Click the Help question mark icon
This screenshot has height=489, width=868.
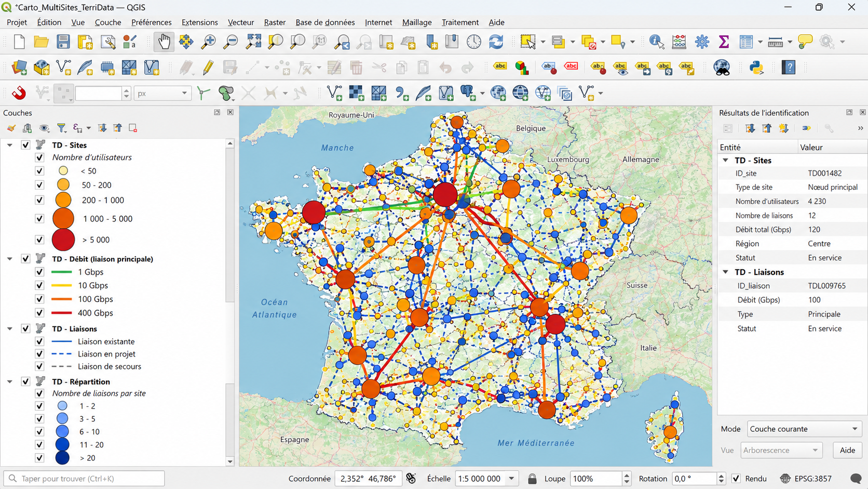click(x=789, y=68)
